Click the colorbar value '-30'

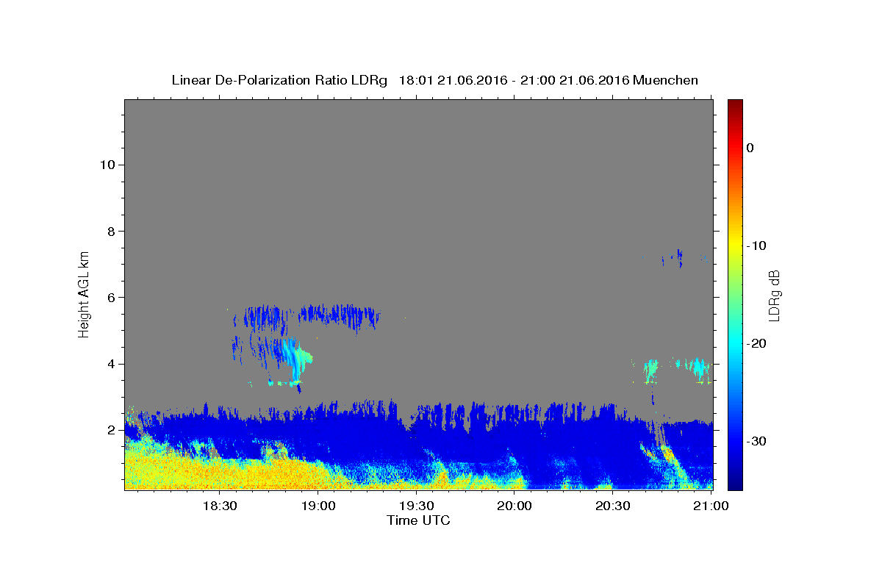pos(755,441)
